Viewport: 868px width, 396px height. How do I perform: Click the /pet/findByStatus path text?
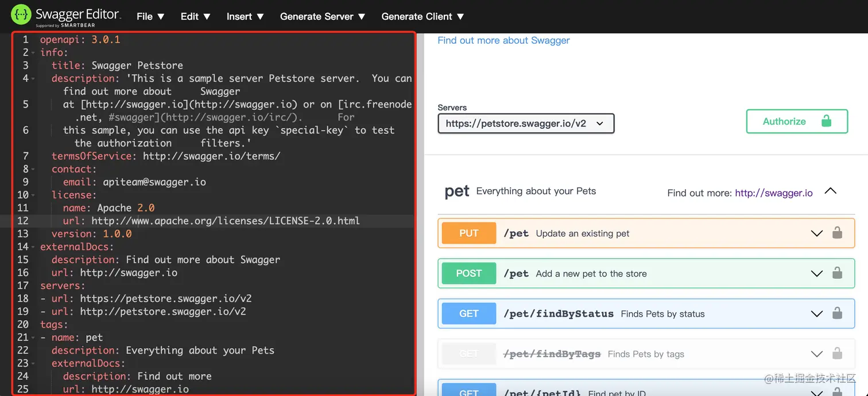point(559,314)
